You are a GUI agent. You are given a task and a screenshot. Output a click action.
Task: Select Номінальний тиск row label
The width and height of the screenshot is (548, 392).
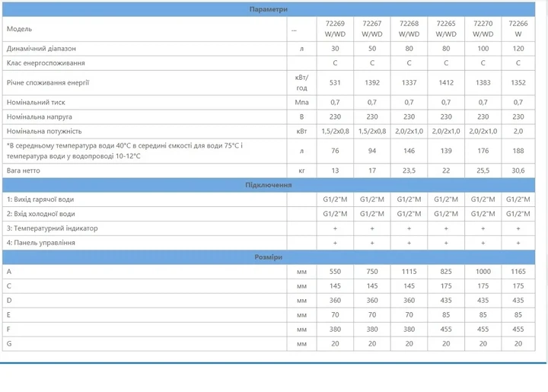pos(36,102)
